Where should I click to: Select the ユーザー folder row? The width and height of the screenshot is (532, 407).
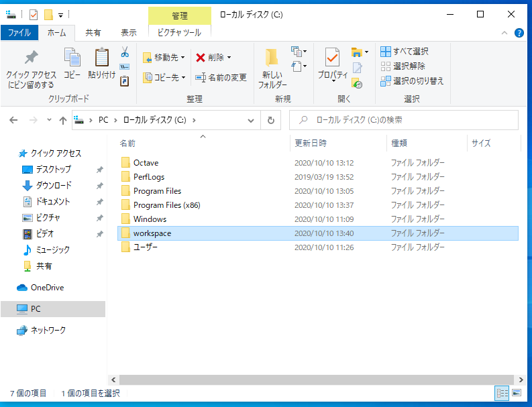tap(318, 247)
